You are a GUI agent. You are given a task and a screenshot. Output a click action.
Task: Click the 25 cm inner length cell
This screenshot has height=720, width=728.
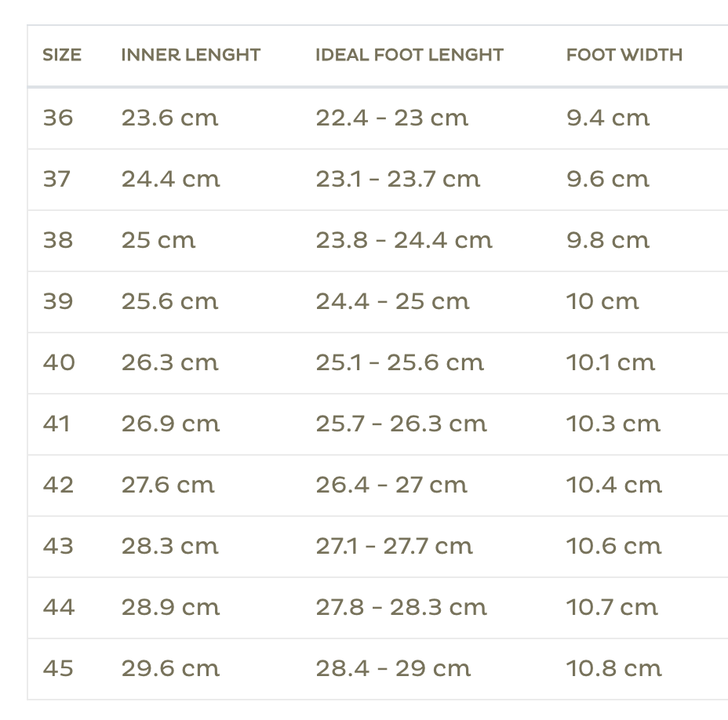point(158,241)
